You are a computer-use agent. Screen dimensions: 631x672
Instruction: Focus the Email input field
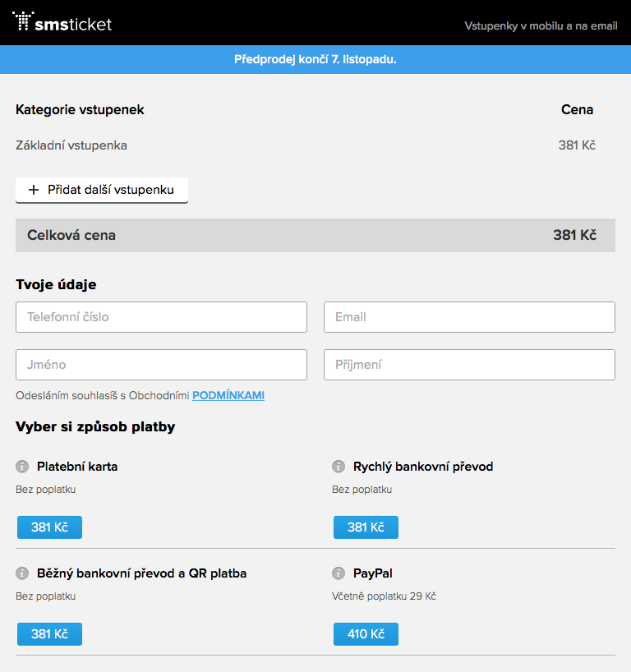469,317
